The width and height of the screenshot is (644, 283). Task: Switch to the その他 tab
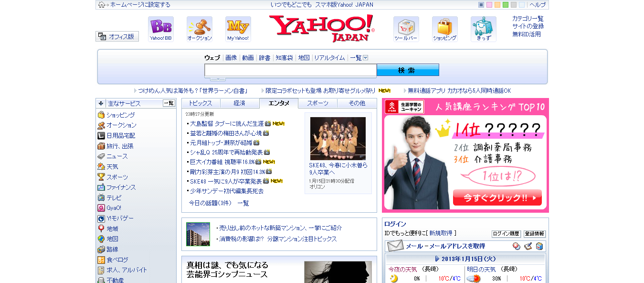[x=357, y=103]
